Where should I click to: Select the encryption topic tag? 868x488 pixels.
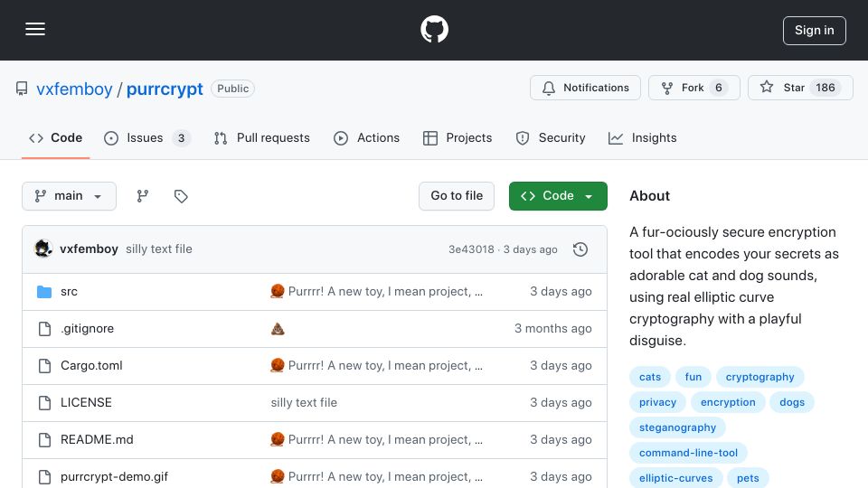[x=728, y=402]
